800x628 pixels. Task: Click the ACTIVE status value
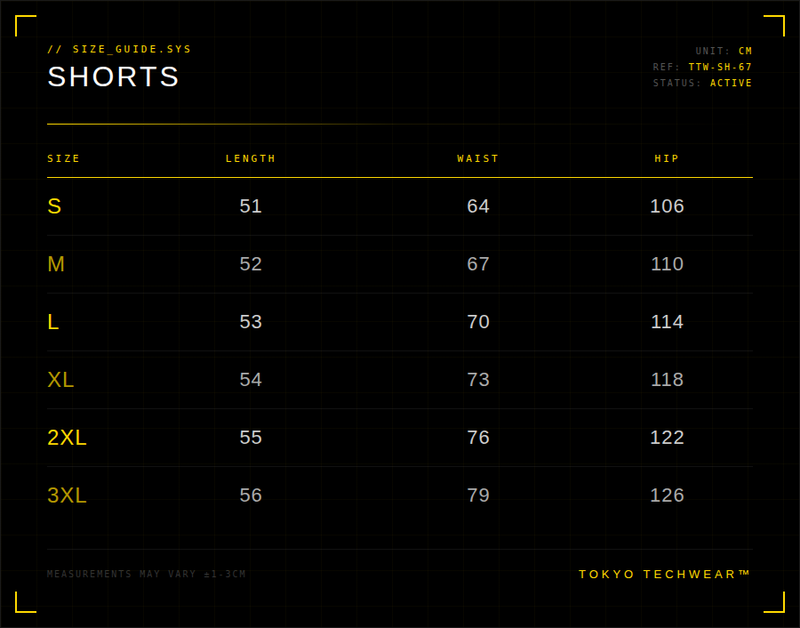point(731,83)
